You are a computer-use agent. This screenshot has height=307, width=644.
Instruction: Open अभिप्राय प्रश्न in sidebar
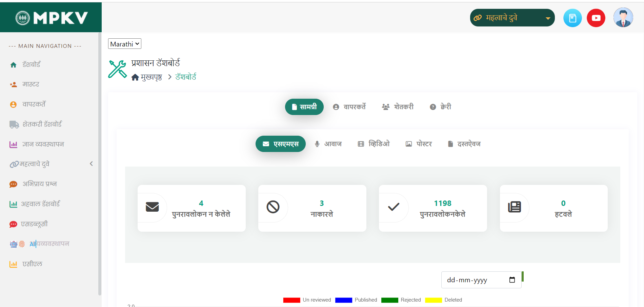tap(39, 184)
